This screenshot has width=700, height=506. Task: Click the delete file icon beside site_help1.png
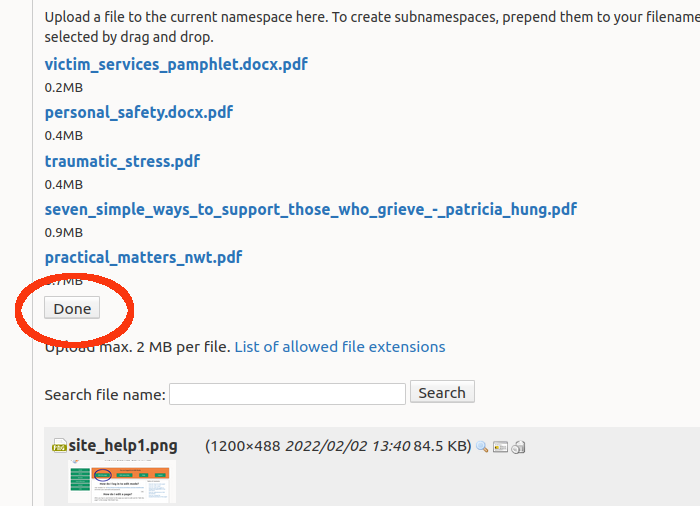(518, 447)
